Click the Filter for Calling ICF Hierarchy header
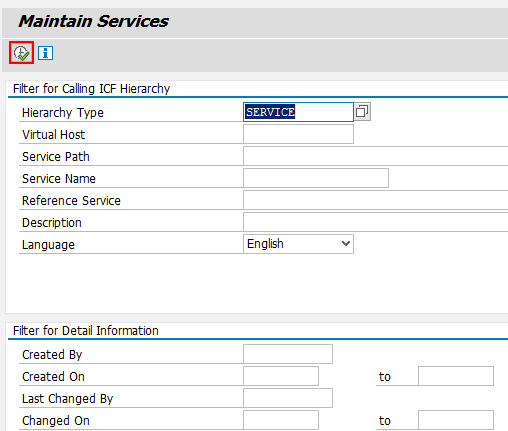Viewport: 508px width, 431px height. tap(91, 89)
